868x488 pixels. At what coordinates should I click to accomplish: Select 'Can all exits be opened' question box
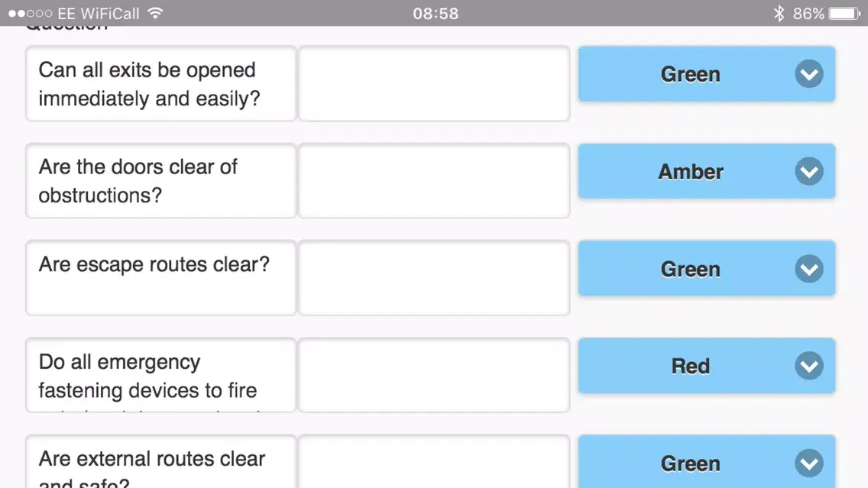[160, 83]
